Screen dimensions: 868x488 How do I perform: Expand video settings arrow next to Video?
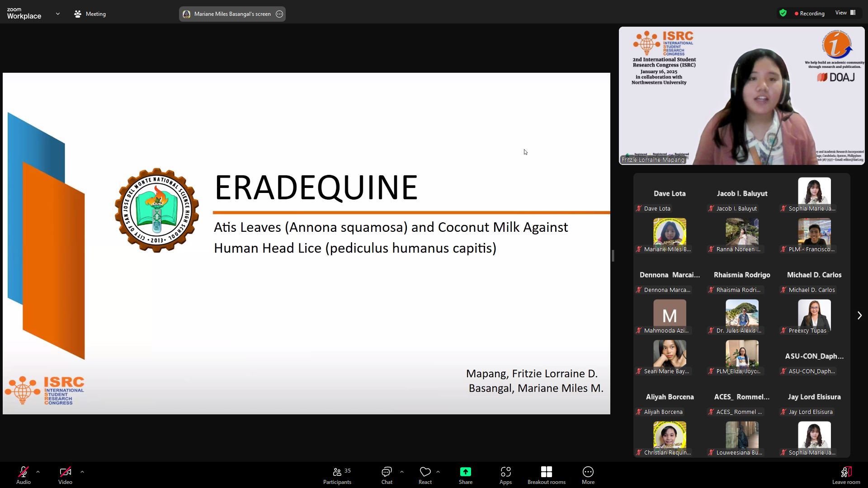pyautogui.click(x=82, y=472)
